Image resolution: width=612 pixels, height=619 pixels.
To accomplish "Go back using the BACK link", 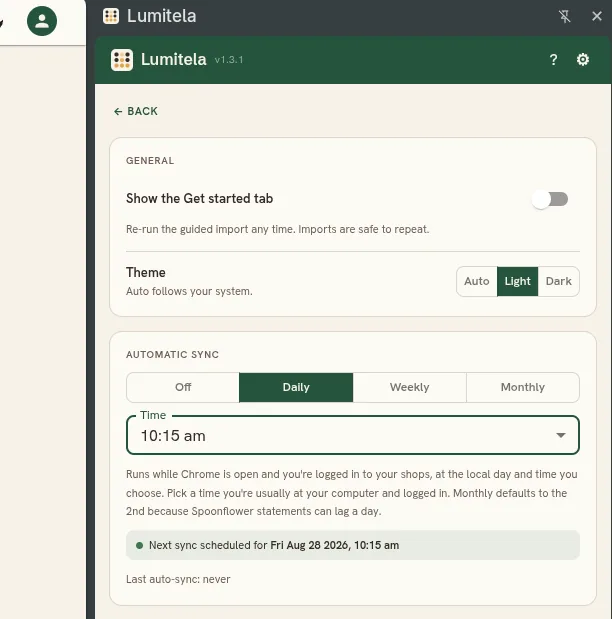I will tap(136, 111).
